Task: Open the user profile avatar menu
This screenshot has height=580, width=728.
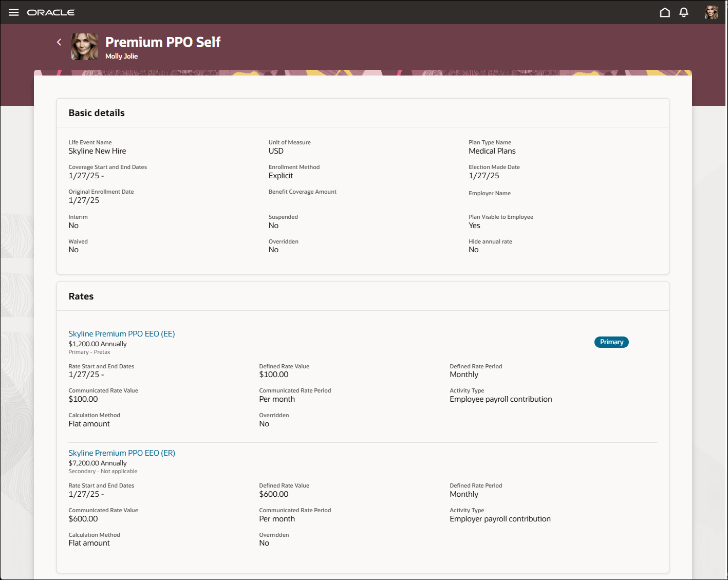Action: [711, 12]
